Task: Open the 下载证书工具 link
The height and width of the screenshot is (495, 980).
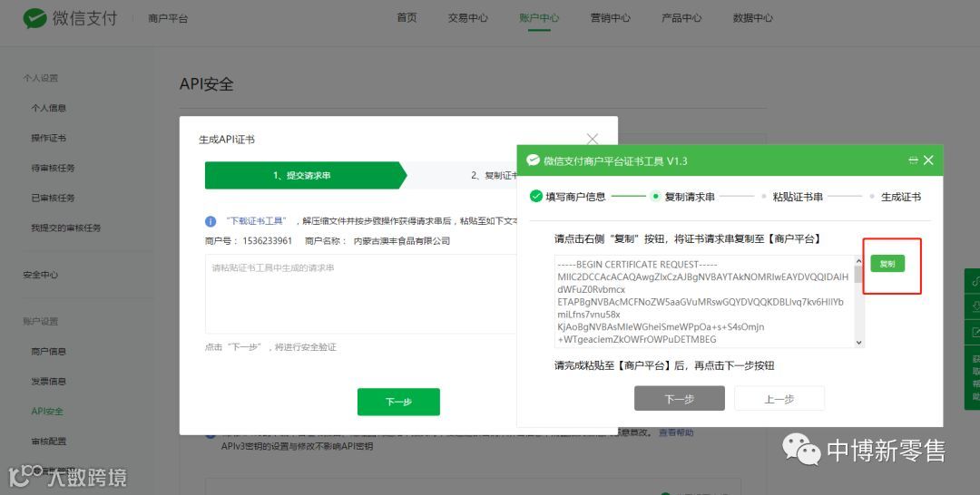Action: 256,221
